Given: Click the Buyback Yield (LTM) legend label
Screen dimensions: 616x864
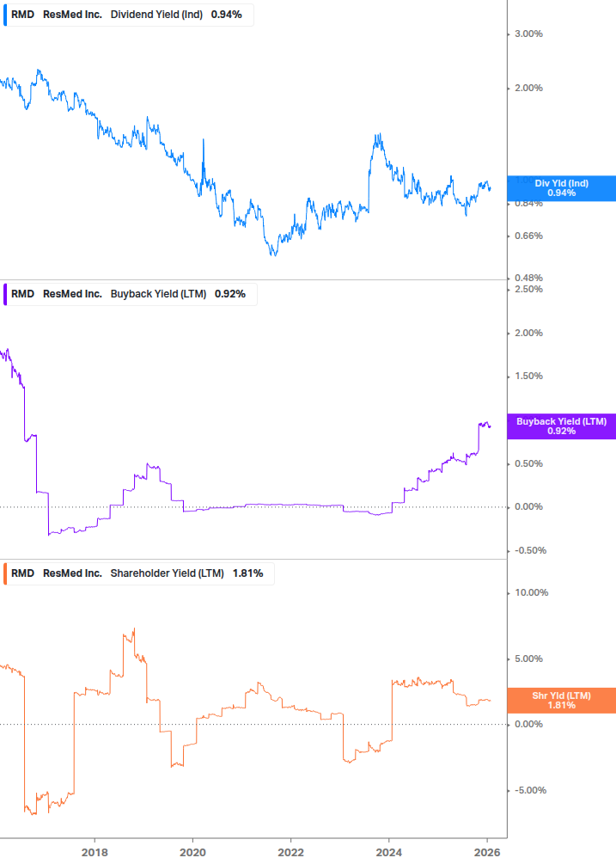Looking at the screenshot, I should tap(159, 294).
